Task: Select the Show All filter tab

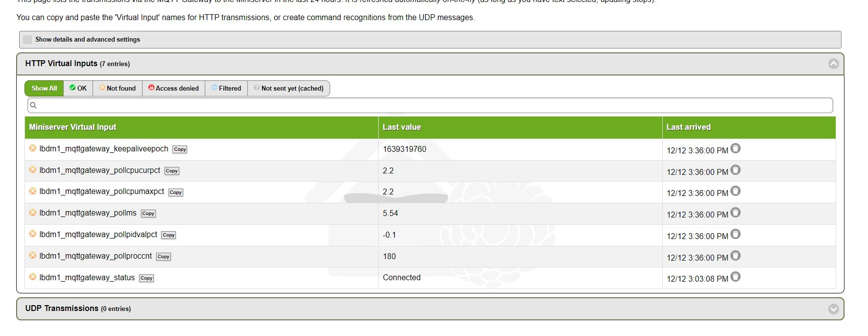Action: coord(44,88)
